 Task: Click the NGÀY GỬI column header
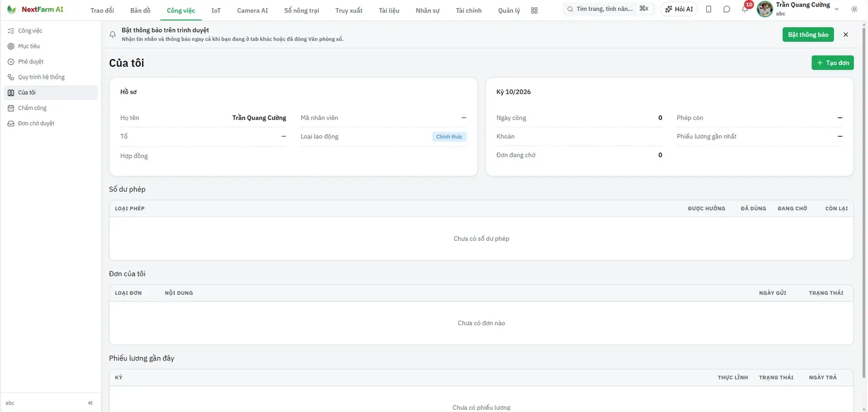pos(773,293)
